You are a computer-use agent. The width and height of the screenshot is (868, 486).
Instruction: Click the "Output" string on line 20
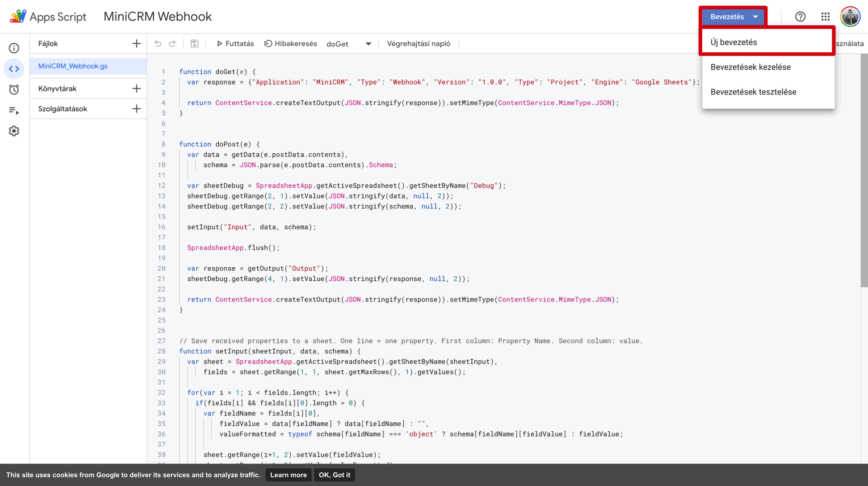pyautogui.click(x=304, y=269)
